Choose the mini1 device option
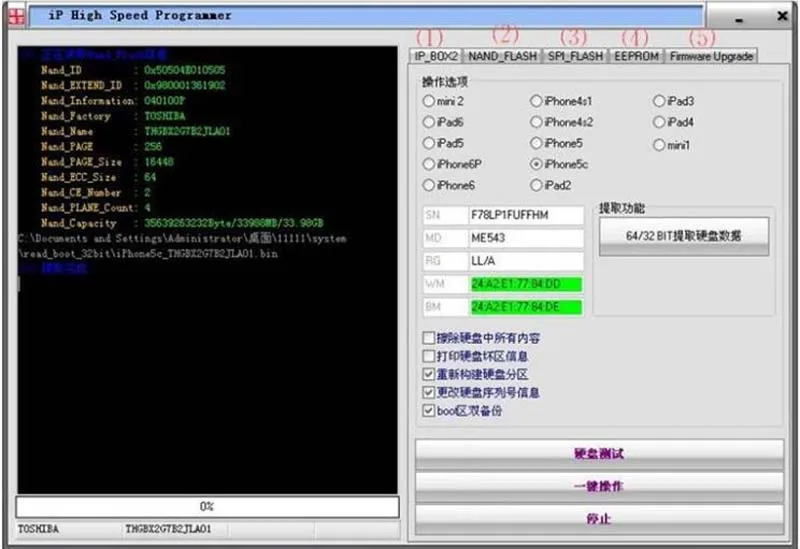Screen dimensions: 800x549 (672, 145)
